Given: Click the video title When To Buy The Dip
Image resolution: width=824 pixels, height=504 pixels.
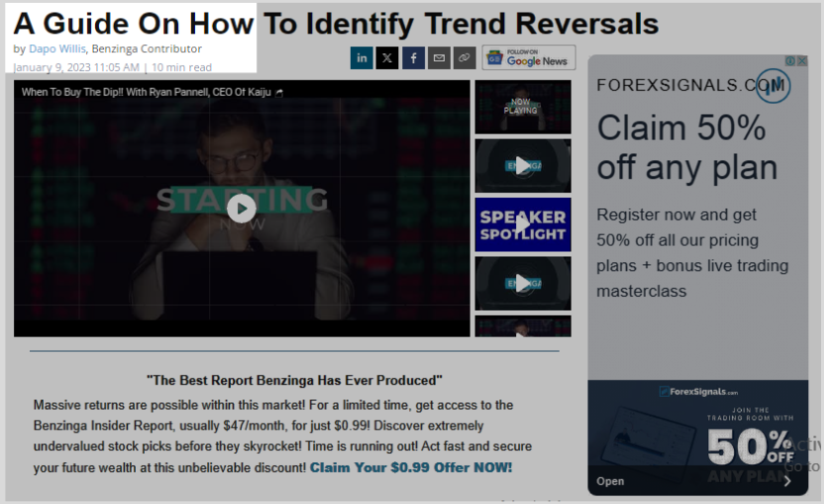Looking at the screenshot, I should [x=147, y=92].
